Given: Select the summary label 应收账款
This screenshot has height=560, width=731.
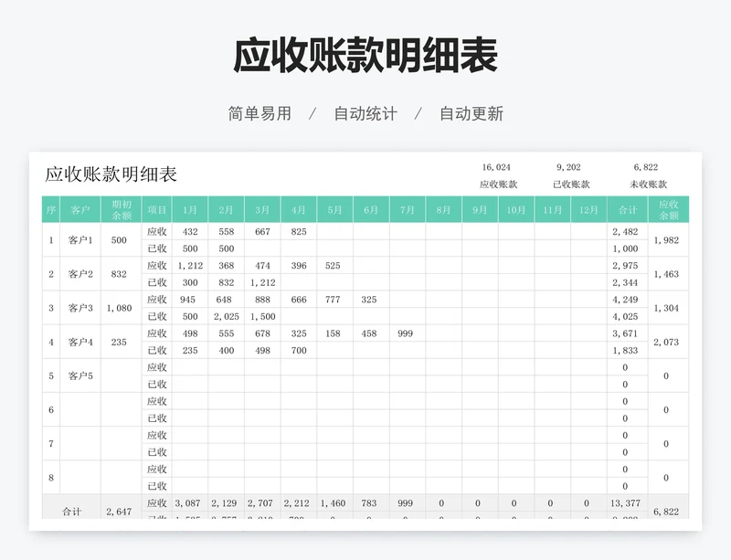Looking at the screenshot, I should click(x=498, y=185).
